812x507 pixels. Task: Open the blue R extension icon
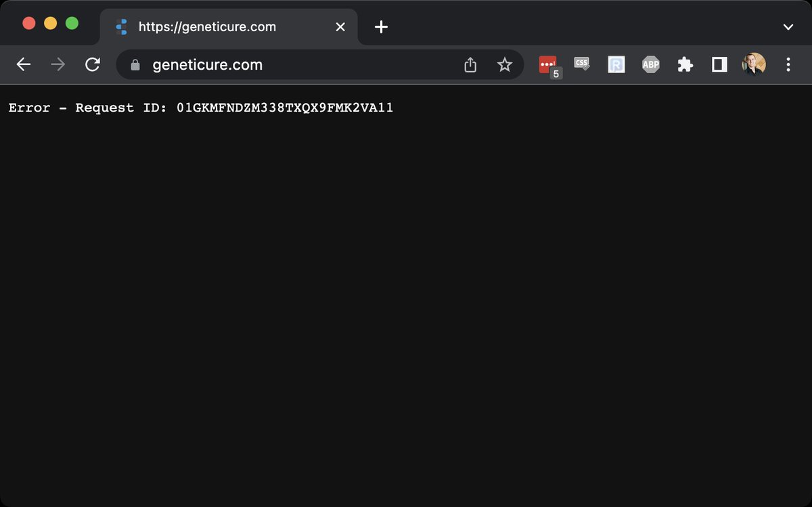click(616, 64)
